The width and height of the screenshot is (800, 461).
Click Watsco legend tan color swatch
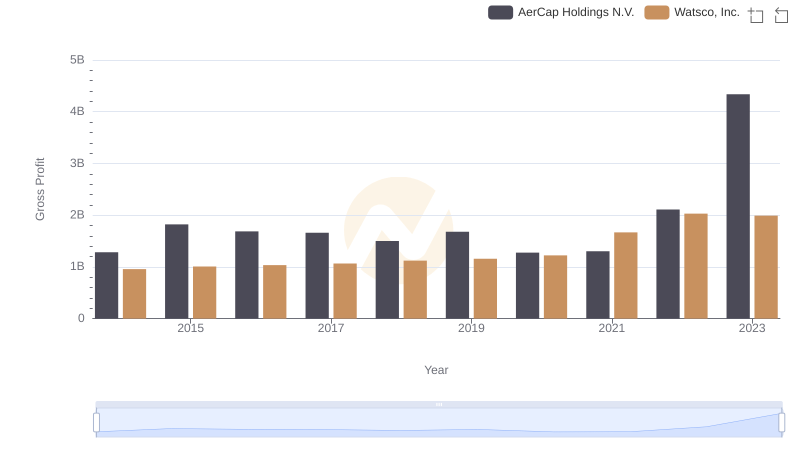pyautogui.click(x=657, y=12)
